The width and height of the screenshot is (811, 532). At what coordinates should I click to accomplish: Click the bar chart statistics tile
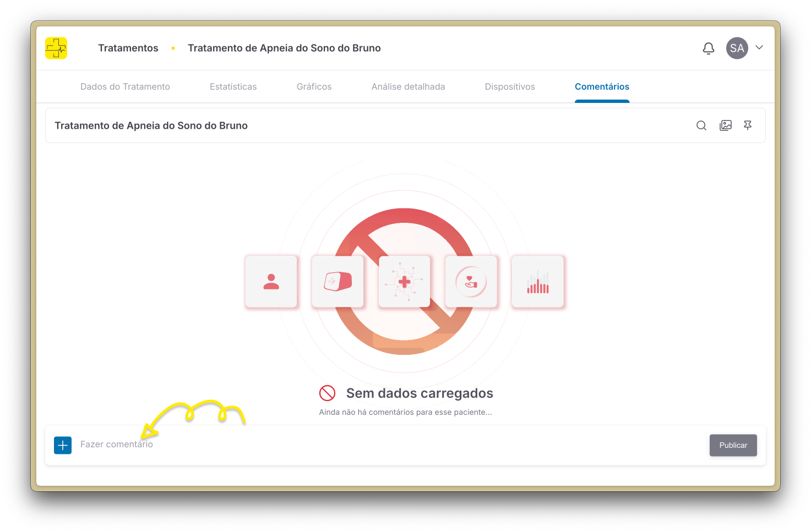coord(538,282)
